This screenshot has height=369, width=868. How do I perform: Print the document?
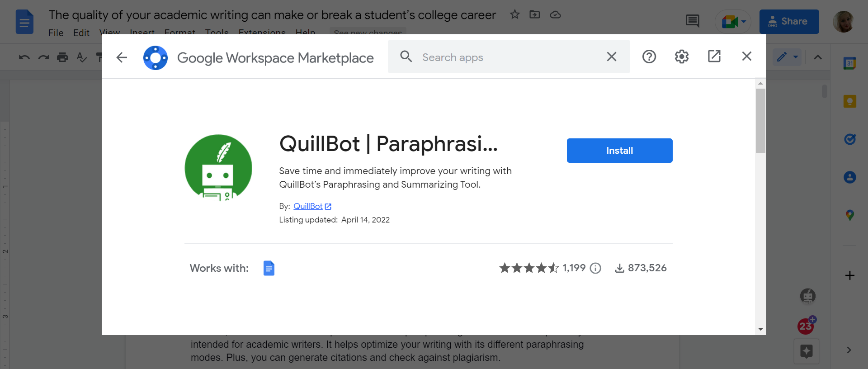(62, 57)
